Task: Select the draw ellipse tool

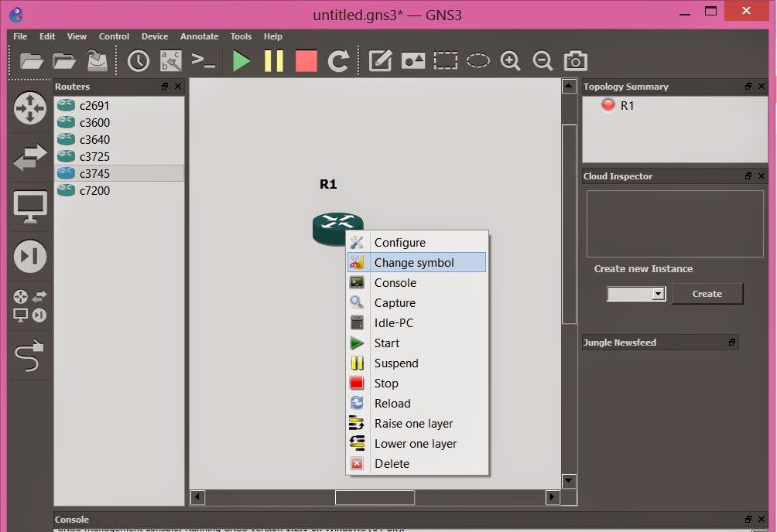Action: [x=477, y=61]
